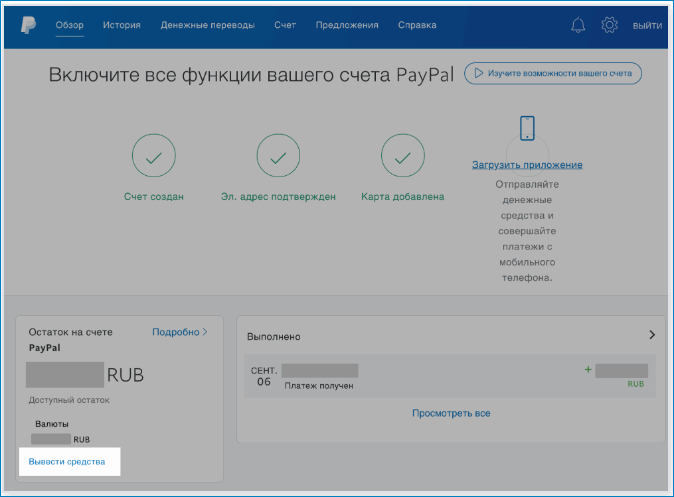This screenshot has width=674, height=497.
Task: Switch to the Счет tab
Action: [285, 25]
